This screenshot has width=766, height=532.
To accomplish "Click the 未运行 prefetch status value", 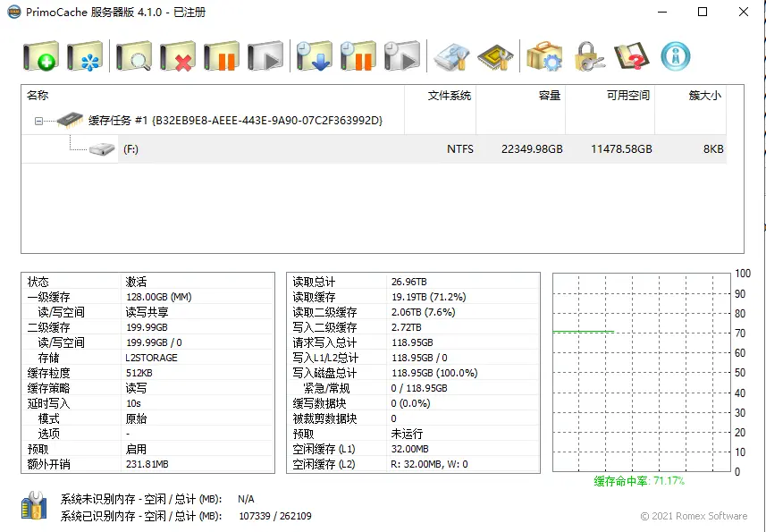I will coord(407,434).
